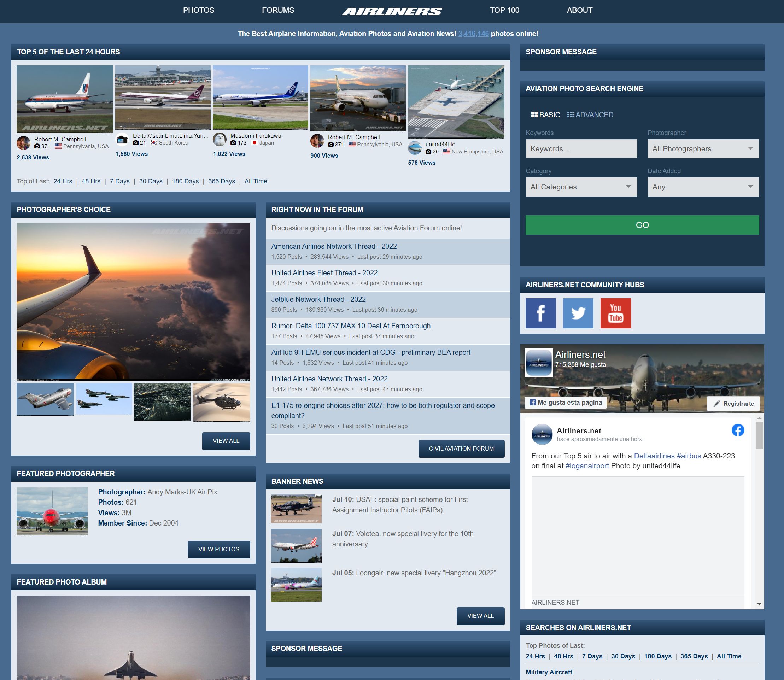Click inside the Keywords search field
Image resolution: width=784 pixels, height=680 pixels.
(x=581, y=148)
